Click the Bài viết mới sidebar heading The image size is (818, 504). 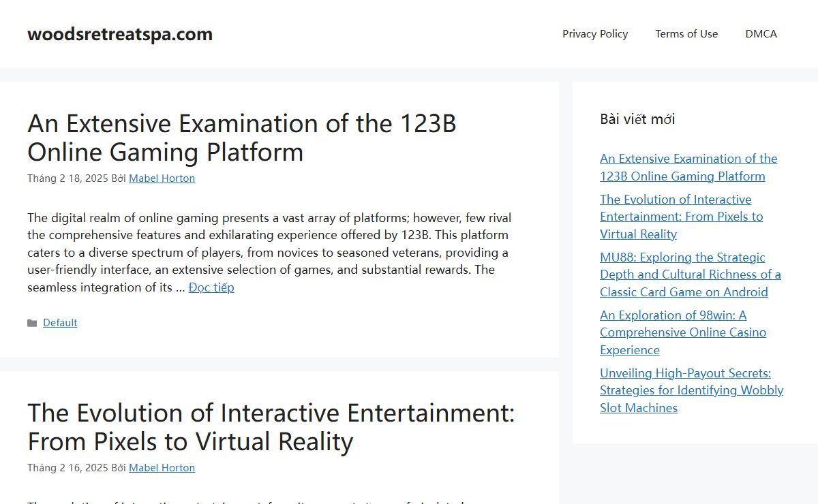[x=637, y=119]
